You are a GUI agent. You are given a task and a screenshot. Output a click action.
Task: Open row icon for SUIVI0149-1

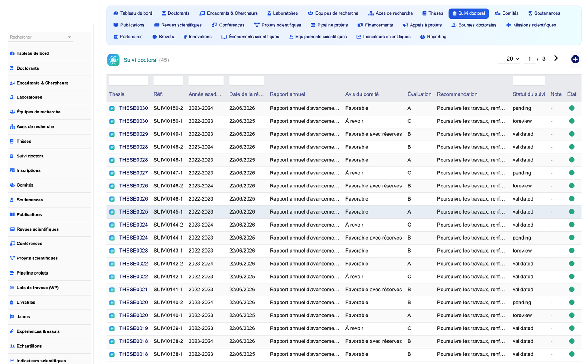[x=112, y=134]
